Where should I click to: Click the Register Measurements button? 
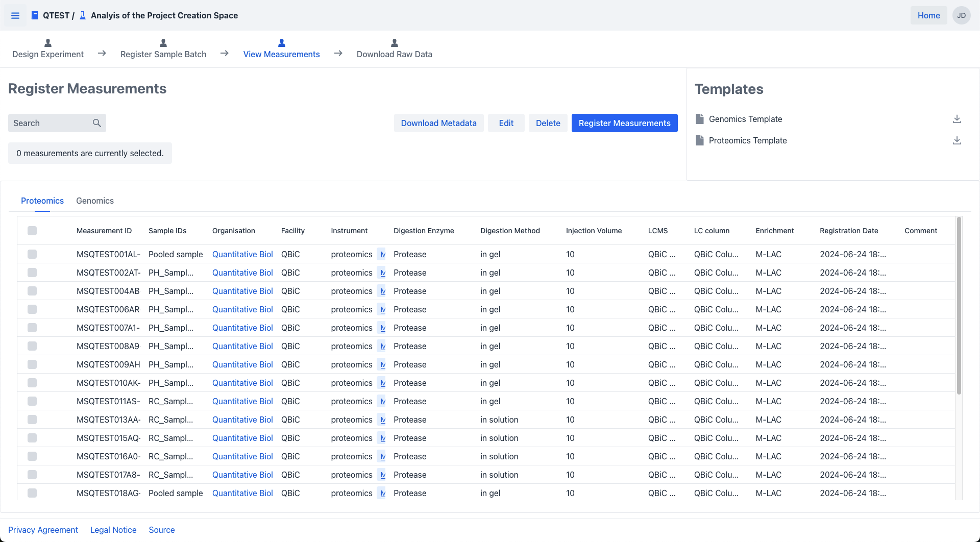[x=624, y=123]
